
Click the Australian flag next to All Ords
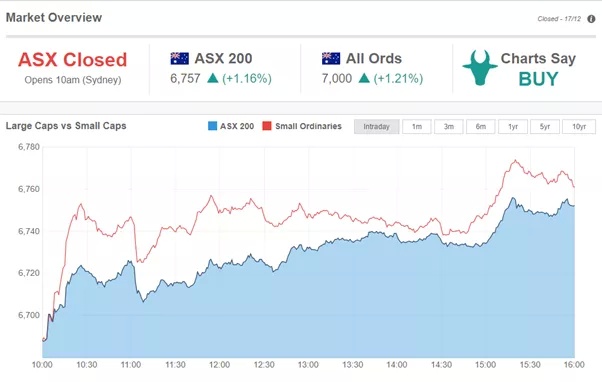331,58
